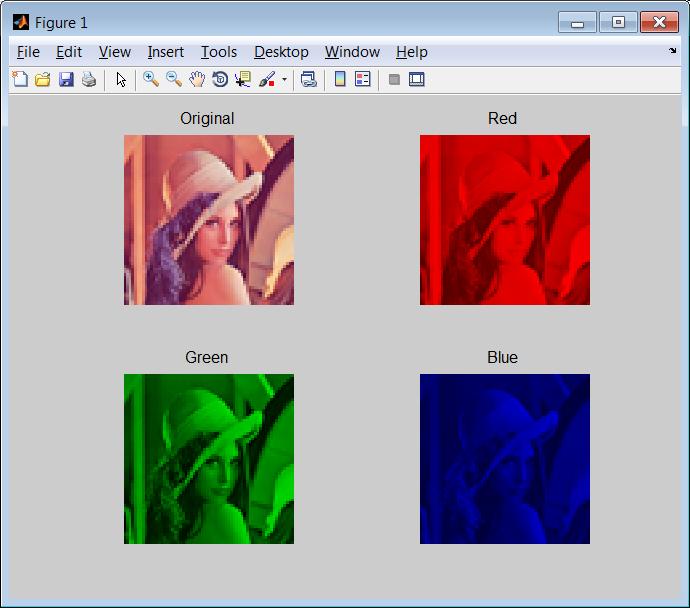
Task: Click the Blue channel image subplot
Action: (x=505, y=459)
